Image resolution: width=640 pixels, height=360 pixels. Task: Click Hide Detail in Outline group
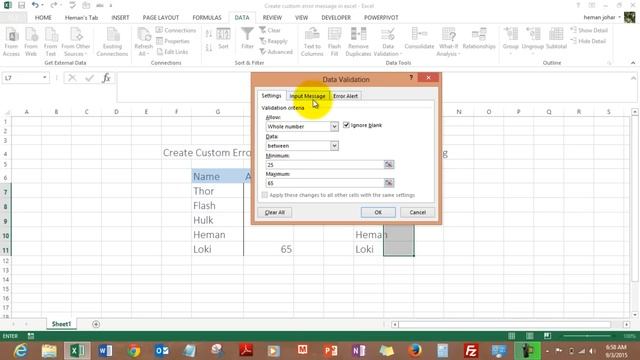[588, 41]
